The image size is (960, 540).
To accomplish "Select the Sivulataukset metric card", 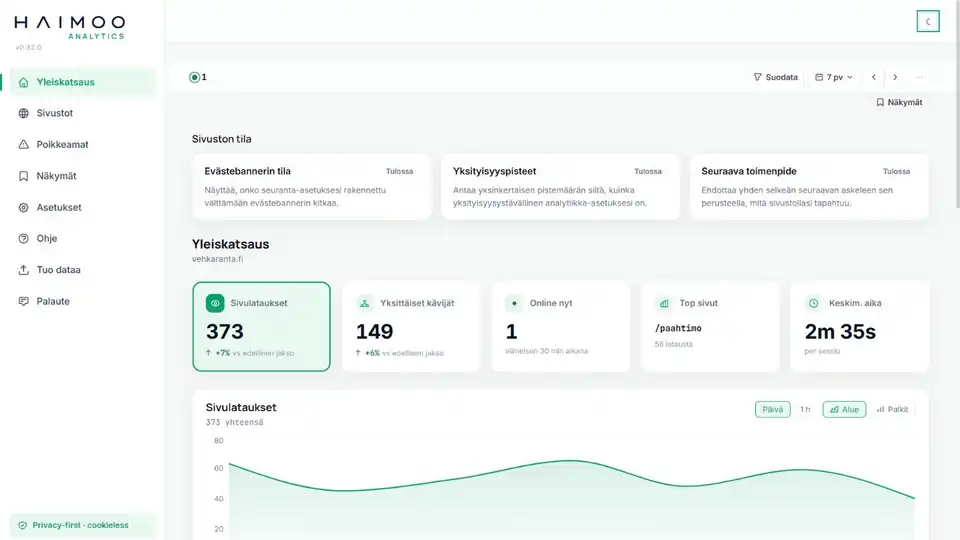I will pos(261,326).
